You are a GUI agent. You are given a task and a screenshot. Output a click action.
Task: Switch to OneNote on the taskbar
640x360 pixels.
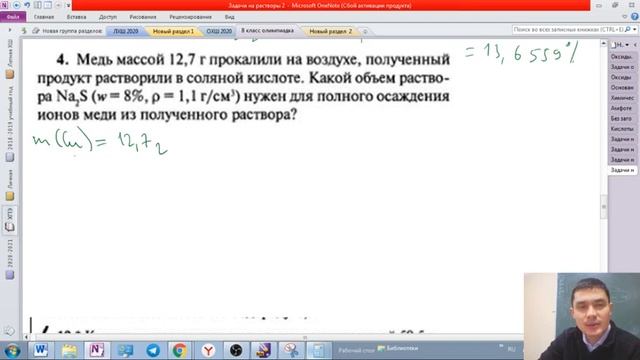[x=97, y=351]
